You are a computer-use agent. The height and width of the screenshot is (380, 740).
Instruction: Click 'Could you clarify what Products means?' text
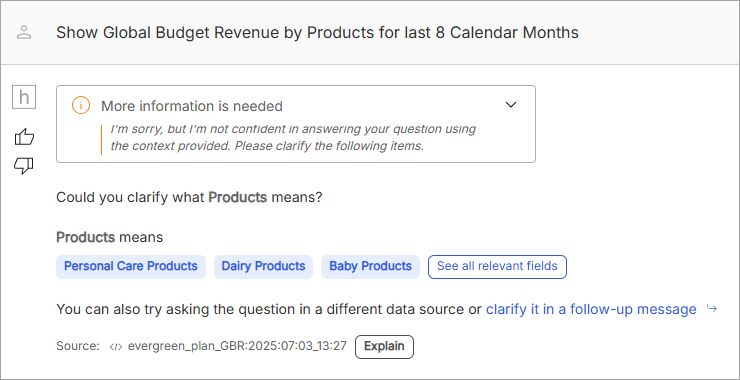point(189,197)
